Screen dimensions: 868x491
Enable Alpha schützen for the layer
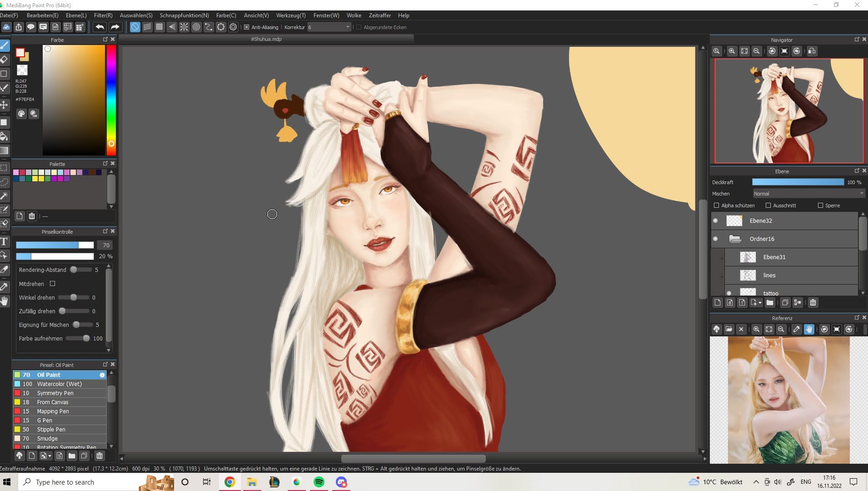(x=716, y=205)
